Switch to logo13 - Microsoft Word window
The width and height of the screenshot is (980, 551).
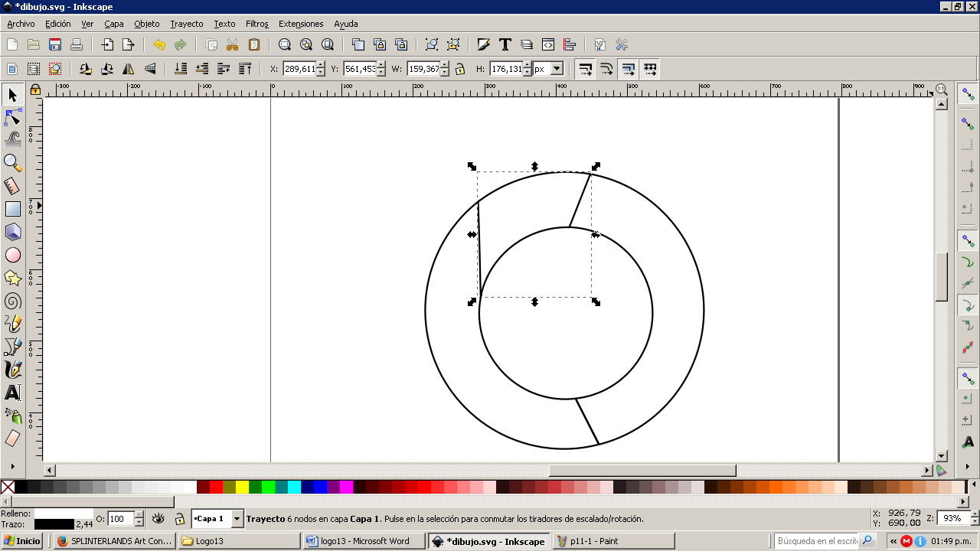[x=364, y=541]
